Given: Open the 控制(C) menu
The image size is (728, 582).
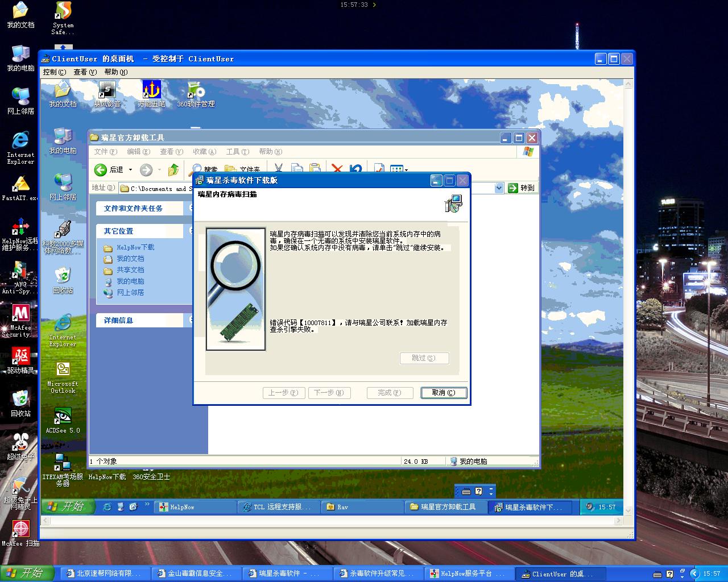Looking at the screenshot, I should pyautogui.click(x=55, y=72).
